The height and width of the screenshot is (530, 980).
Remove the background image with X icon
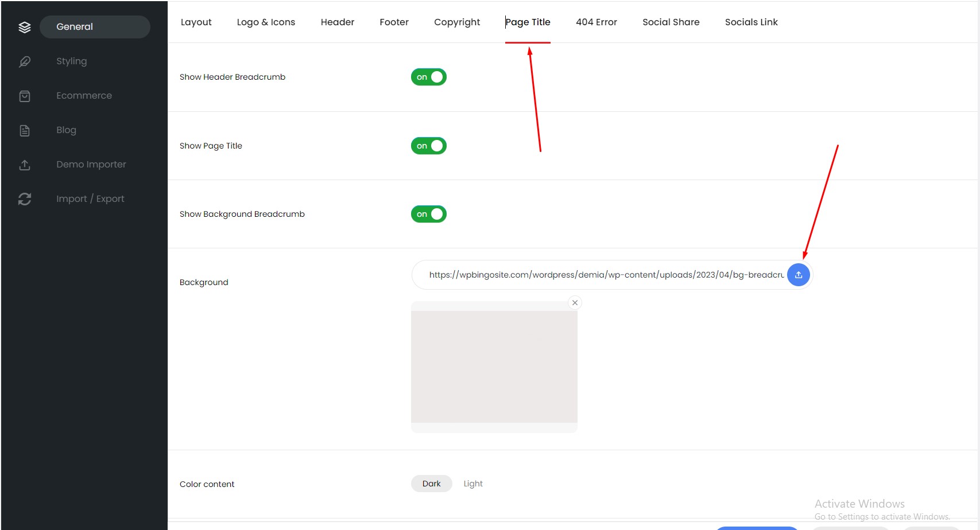pyautogui.click(x=575, y=303)
